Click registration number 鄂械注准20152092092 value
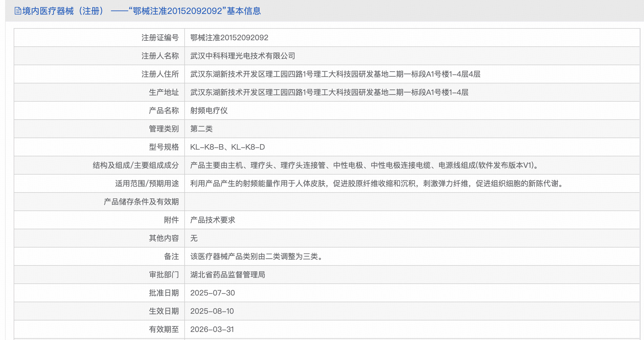The image size is (644, 340). point(229,38)
